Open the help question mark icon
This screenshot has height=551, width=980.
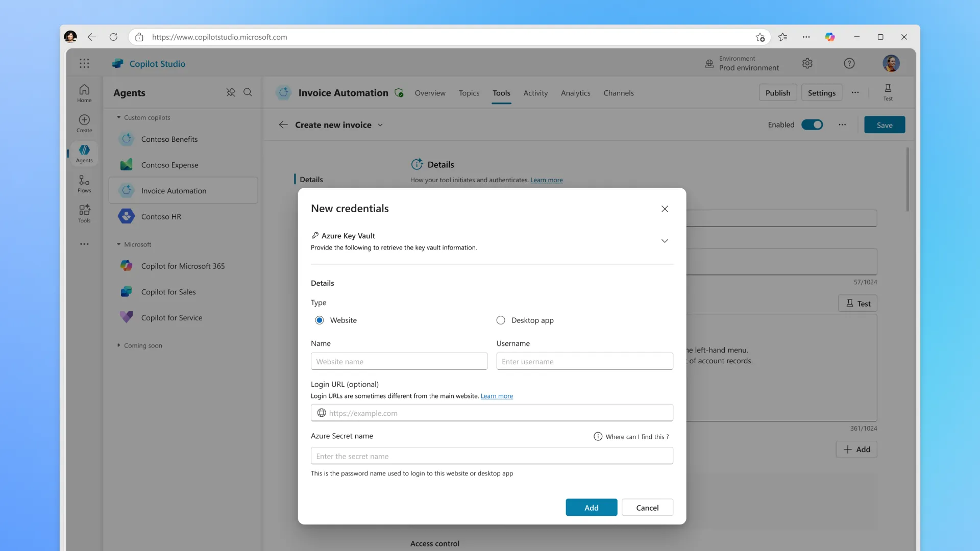(849, 63)
